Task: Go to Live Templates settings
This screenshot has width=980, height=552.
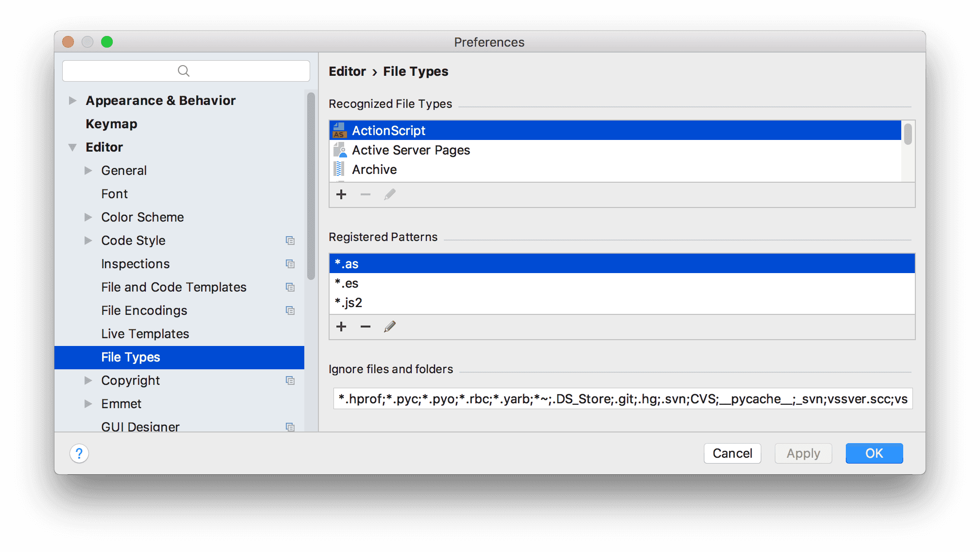Action: point(145,334)
